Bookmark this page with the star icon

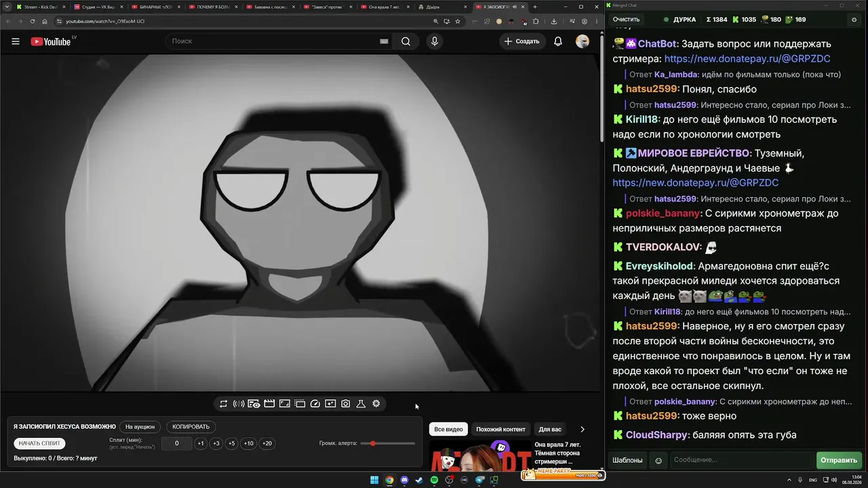coord(459,21)
